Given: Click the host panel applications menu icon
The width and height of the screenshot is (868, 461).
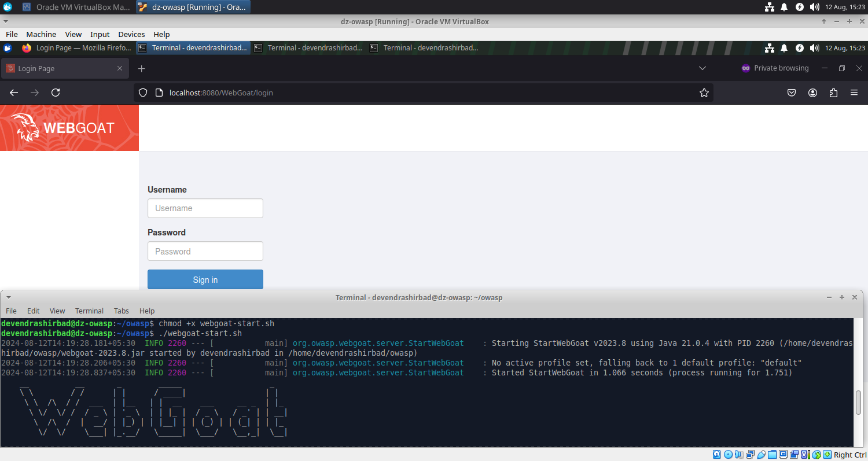Looking at the screenshot, I should (x=8, y=7).
